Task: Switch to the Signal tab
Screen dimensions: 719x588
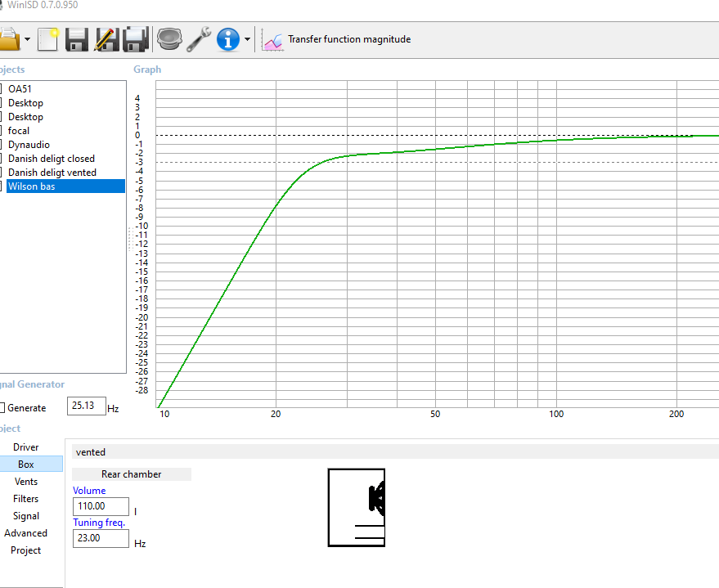Action: coord(25,515)
